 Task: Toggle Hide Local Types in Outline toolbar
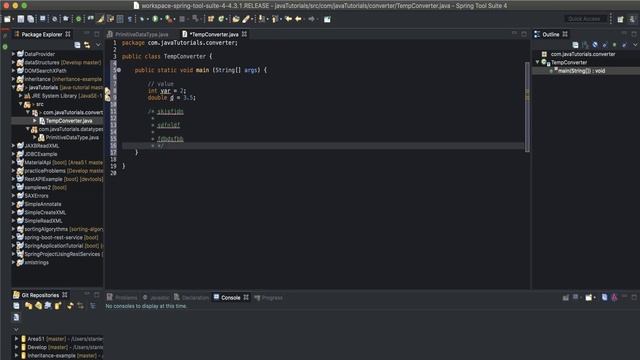click(624, 45)
